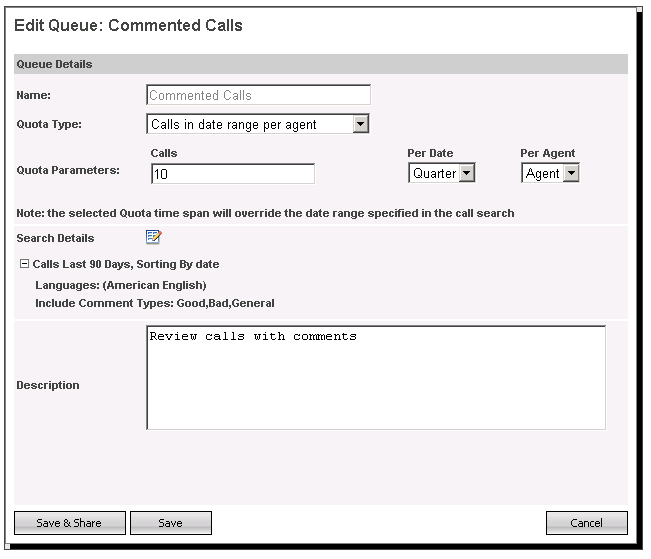This screenshot has width=651, height=559.
Task: Select the Include Comment Types line
Action: click(154, 302)
